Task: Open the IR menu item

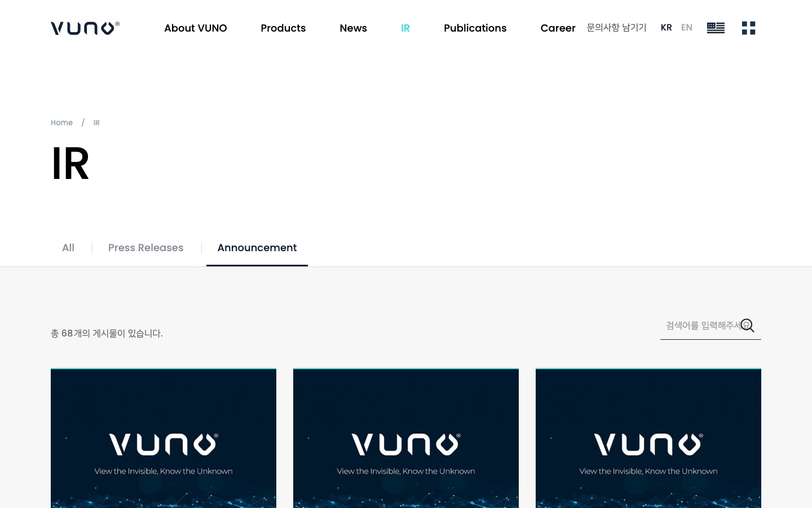Action: pos(405,28)
